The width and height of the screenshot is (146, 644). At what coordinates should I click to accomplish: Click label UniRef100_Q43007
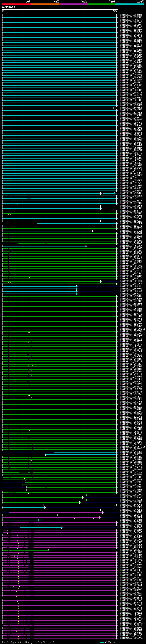point(131,80)
